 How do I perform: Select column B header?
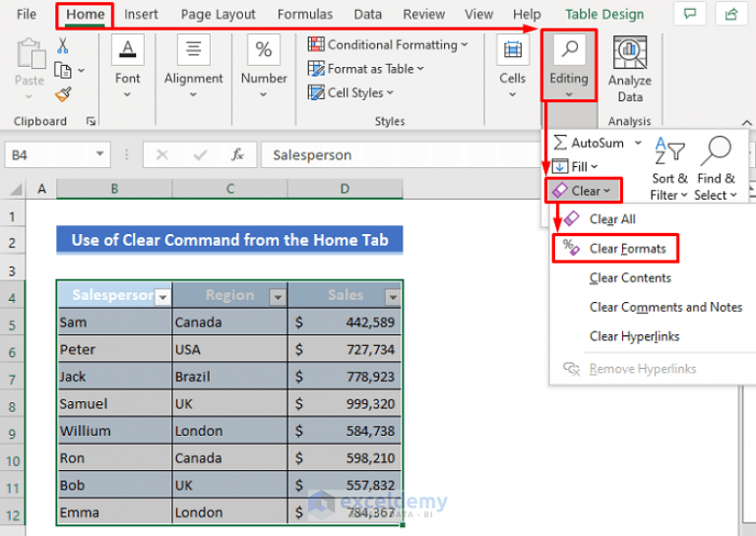114,189
